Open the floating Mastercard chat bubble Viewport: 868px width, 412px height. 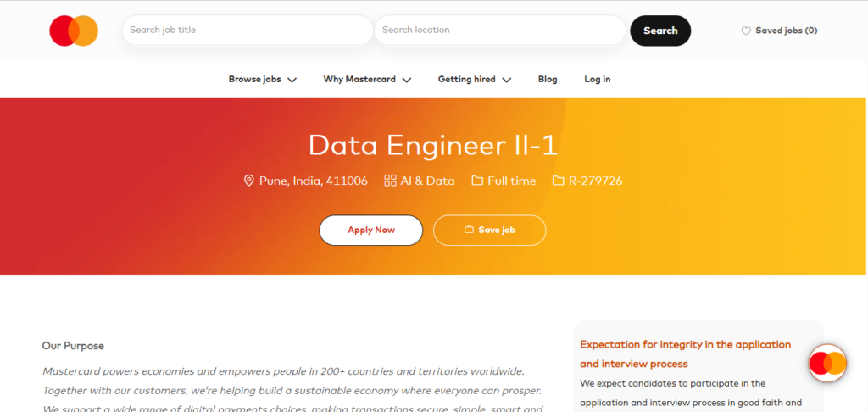click(x=827, y=364)
